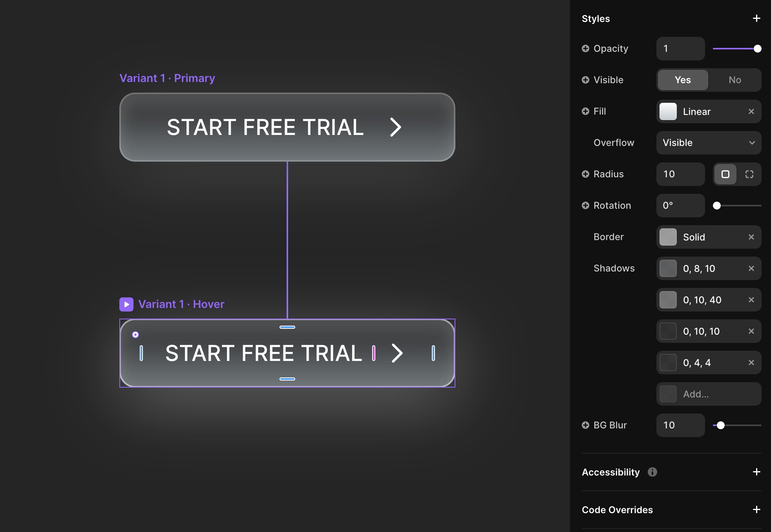Set Visible to No
This screenshot has width=771, height=532.
click(x=734, y=80)
